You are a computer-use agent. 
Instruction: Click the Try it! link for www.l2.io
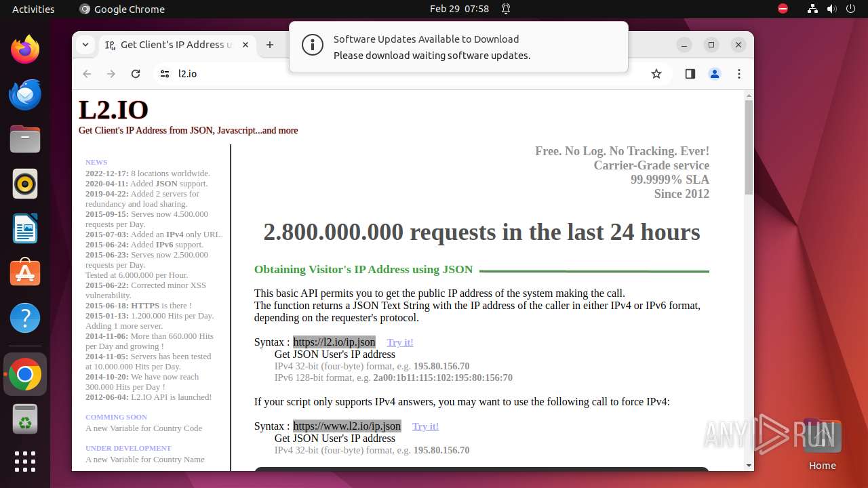point(425,426)
